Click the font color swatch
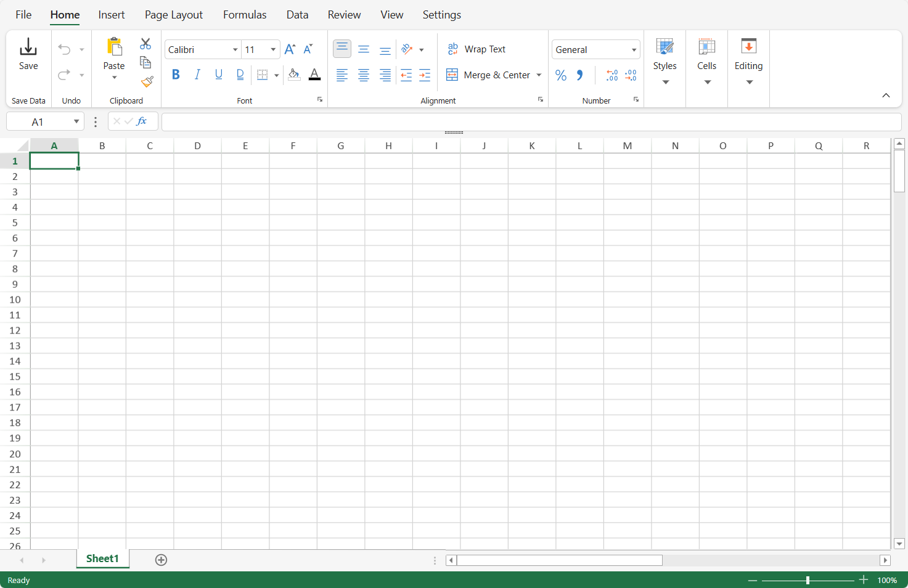The image size is (908, 588). point(314,75)
